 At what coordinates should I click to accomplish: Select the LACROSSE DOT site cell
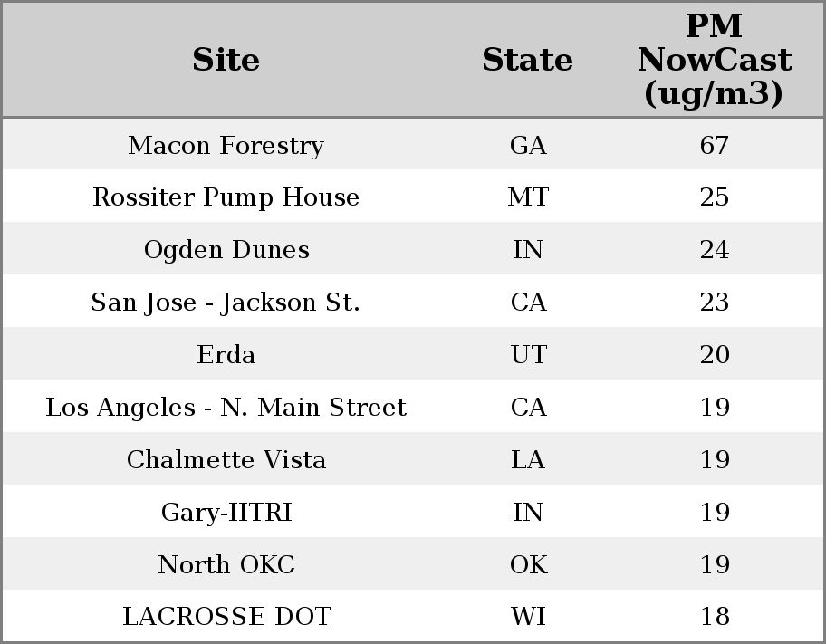pyautogui.click(x=226, y=617)
